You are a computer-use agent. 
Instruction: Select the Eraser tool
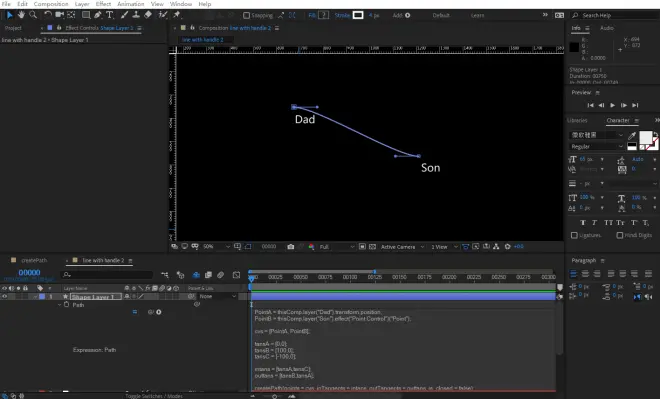[148, 15]
